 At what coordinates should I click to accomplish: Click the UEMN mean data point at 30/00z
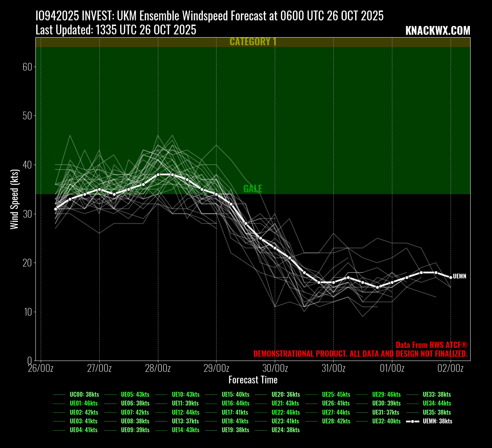pos(275,248)
